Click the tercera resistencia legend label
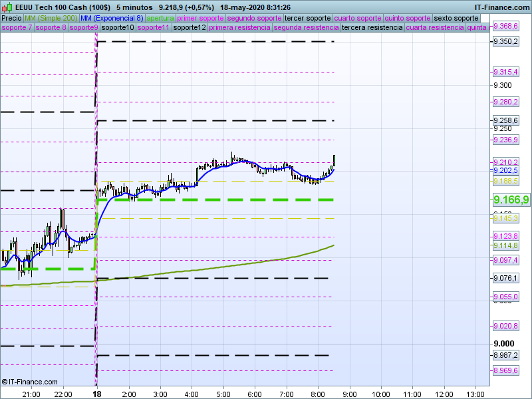This screenshot has height=399, width=532. pyautogui.click(x=371, y=28)
